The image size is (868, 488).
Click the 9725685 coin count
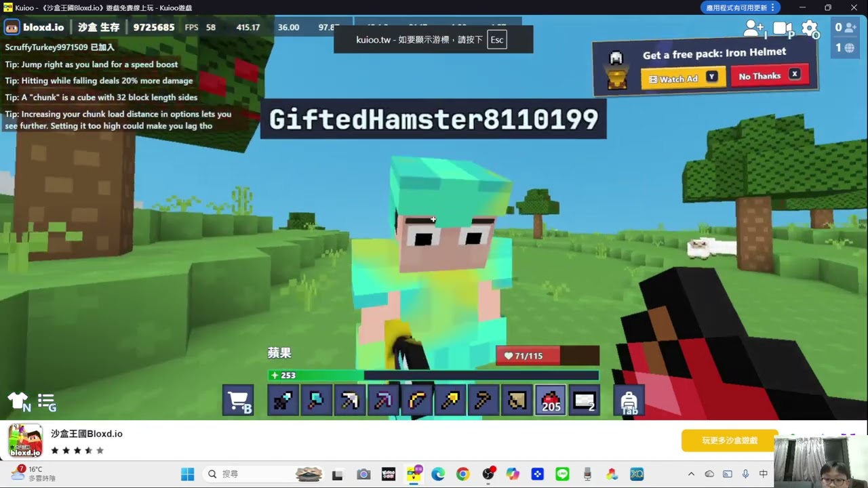(x=154, y=28)
